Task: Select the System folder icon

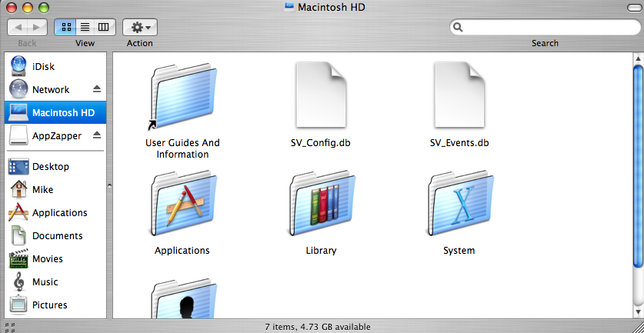Action: click(x=459, y=204)
